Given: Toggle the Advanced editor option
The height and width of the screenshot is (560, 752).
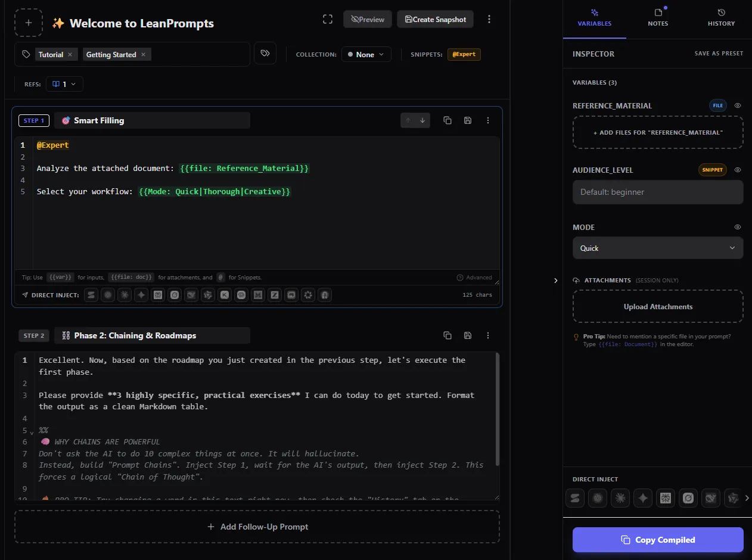Looking at the screenshot, I should tap(474, 278).
